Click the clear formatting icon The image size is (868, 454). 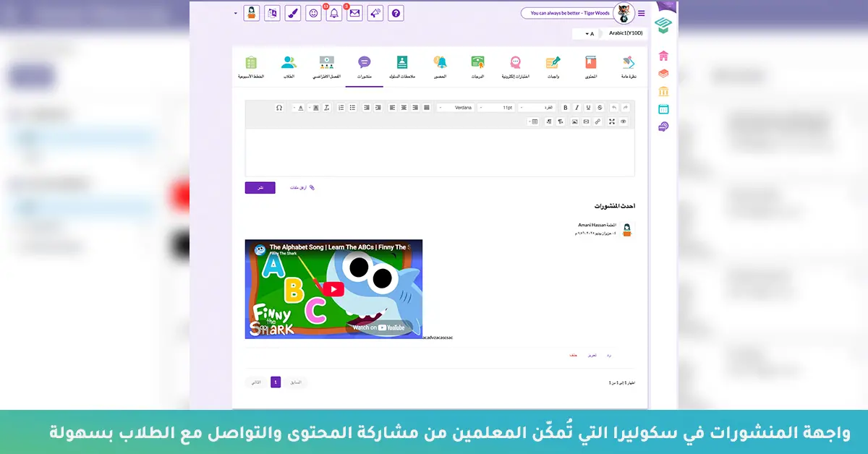pos(326,108)
